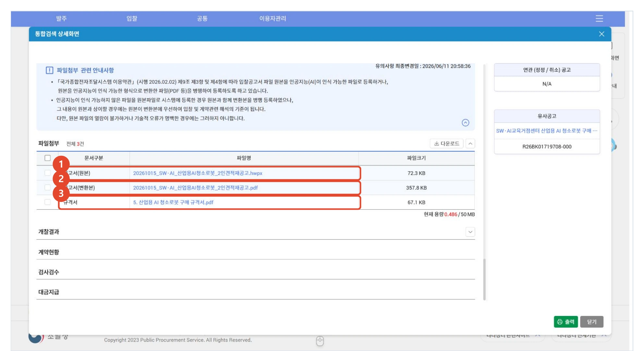Collapse the 파일첨부 section with the chevron

coord(470,144)
